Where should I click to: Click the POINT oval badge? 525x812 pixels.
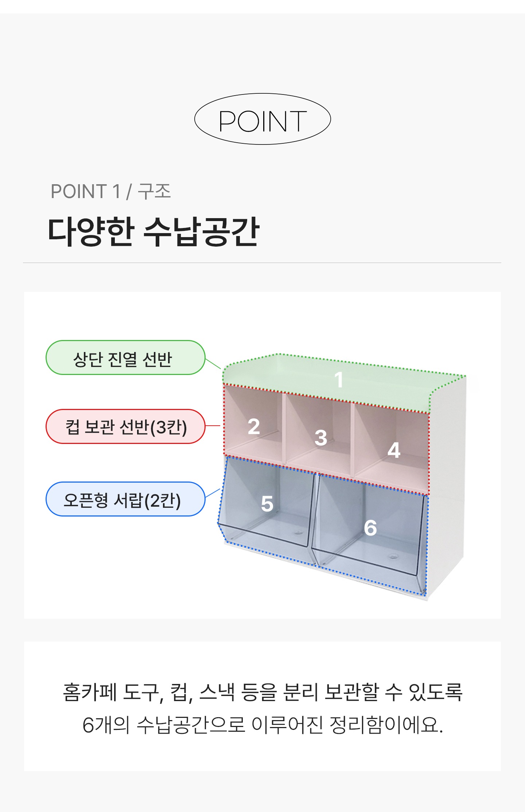click(262, 119)
